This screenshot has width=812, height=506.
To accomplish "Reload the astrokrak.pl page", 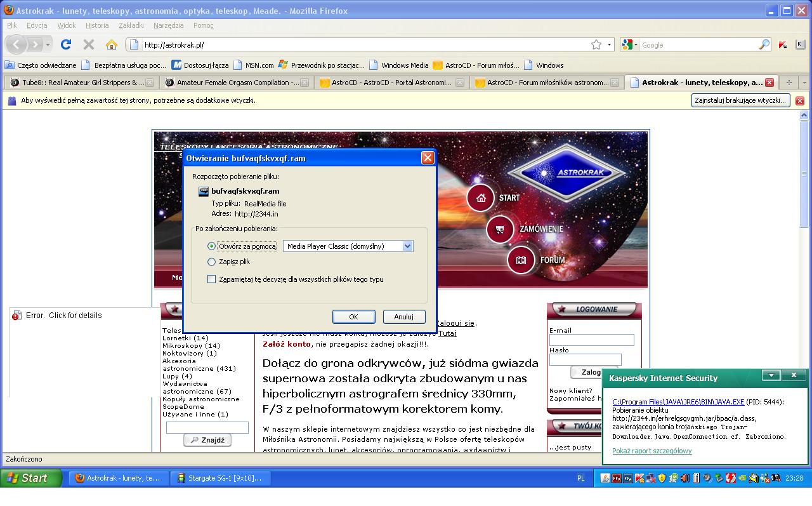I will [65, 44].
